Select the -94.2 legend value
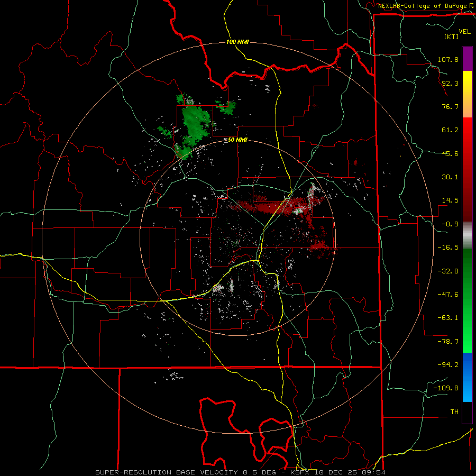476x476 pixels. click(x=448, y=365)
